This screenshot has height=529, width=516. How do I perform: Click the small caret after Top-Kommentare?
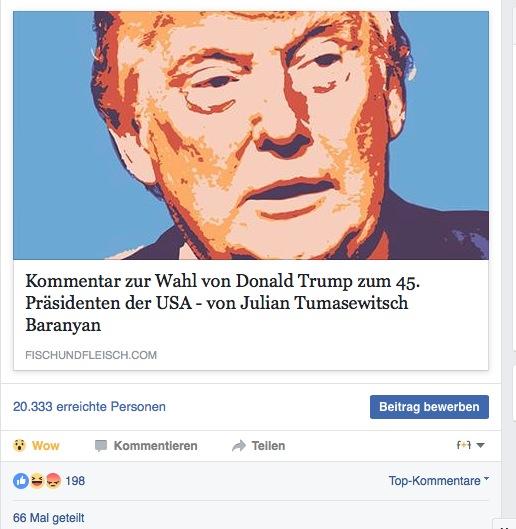(x=486, y=478)
